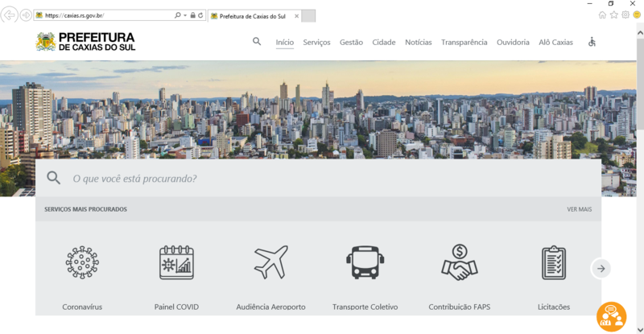This screenshot has width=644, height=334.
Task: Open the Alô Caxias menu item
Action: pos(555,42)
